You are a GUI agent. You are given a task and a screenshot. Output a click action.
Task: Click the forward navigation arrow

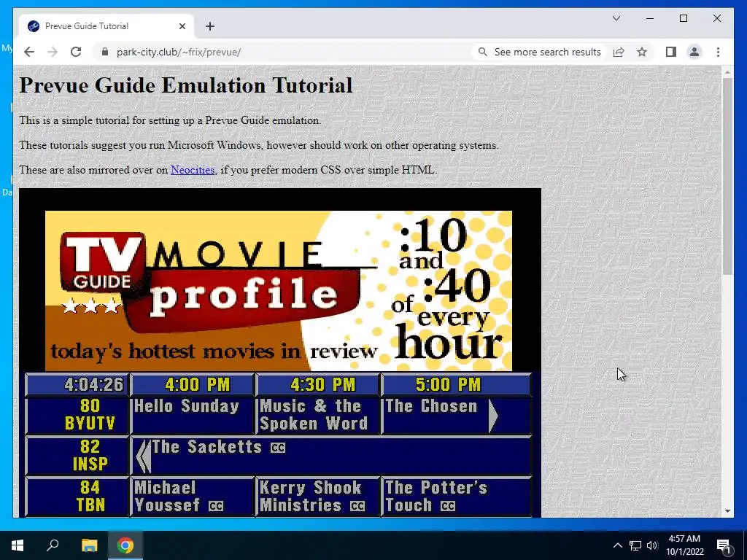(53, 52)
